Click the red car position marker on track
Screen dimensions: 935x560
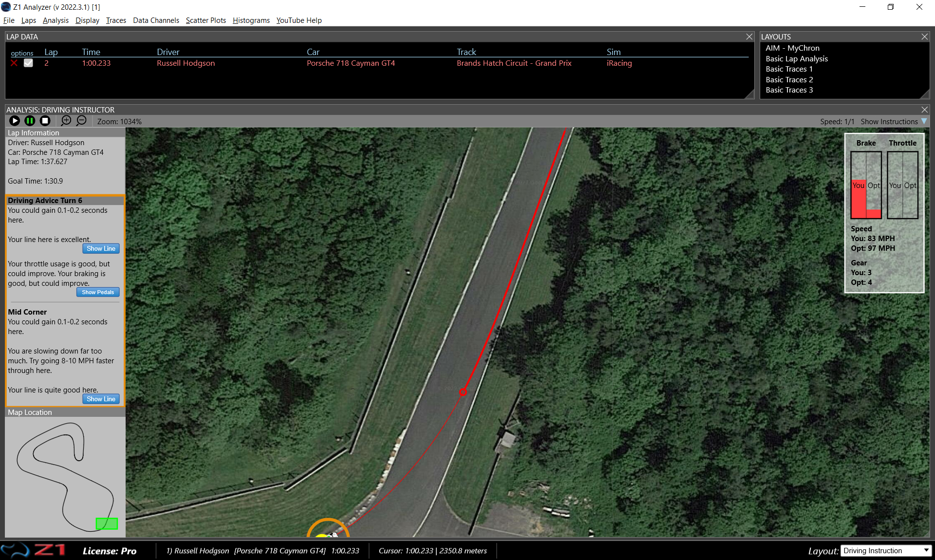463,392
